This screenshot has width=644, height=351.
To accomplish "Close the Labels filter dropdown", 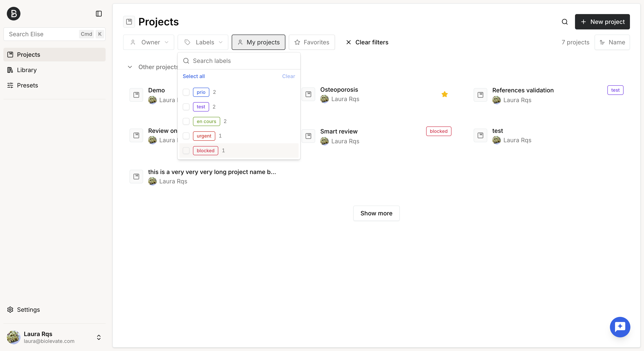I will (203, 42).
